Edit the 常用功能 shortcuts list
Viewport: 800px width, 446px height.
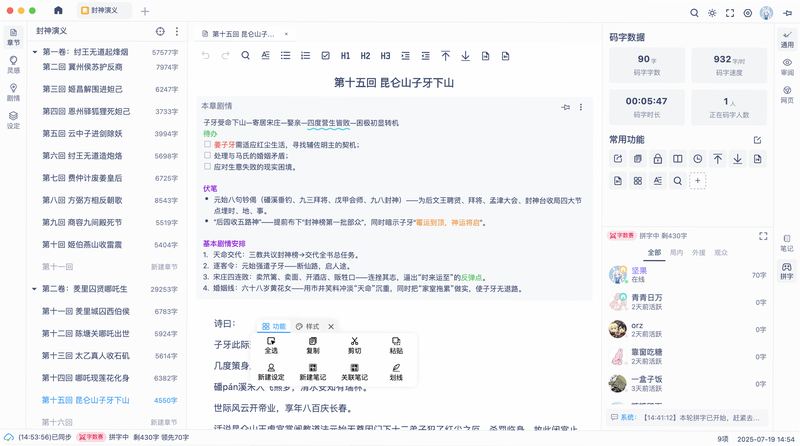click(757, 140)
